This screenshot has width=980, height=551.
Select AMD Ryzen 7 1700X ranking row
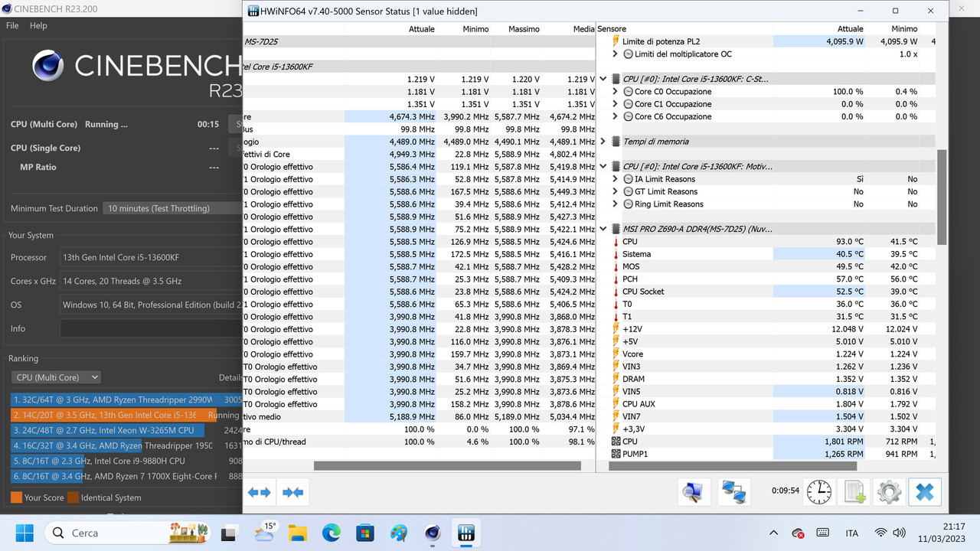(x=127, y=476)
